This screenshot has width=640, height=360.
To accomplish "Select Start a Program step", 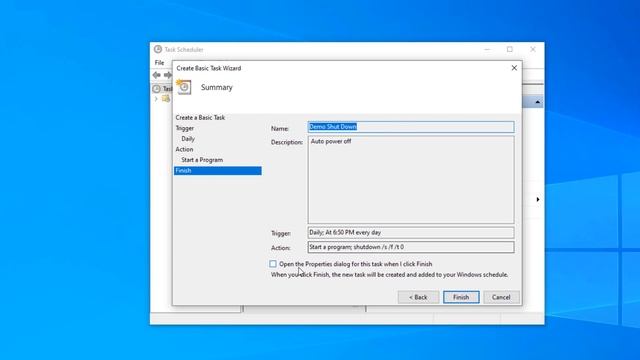I will tap(202, 160).
